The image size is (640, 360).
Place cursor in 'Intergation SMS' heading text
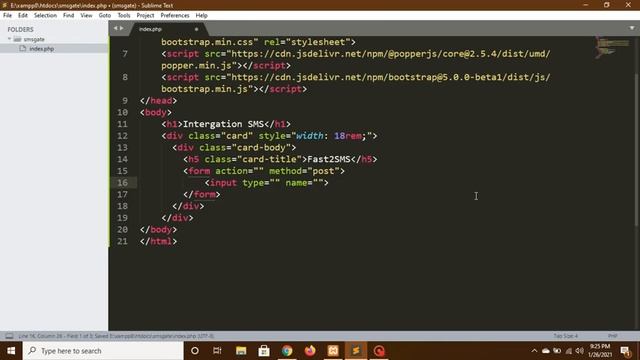[223, 124]
